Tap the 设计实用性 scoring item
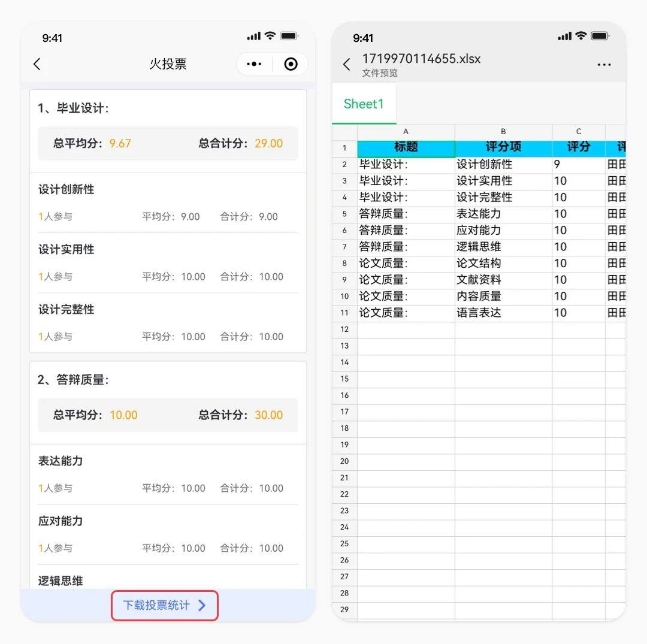Image resolution: width=647 pixels, height=644 pixels. click(x=66, y=249)
